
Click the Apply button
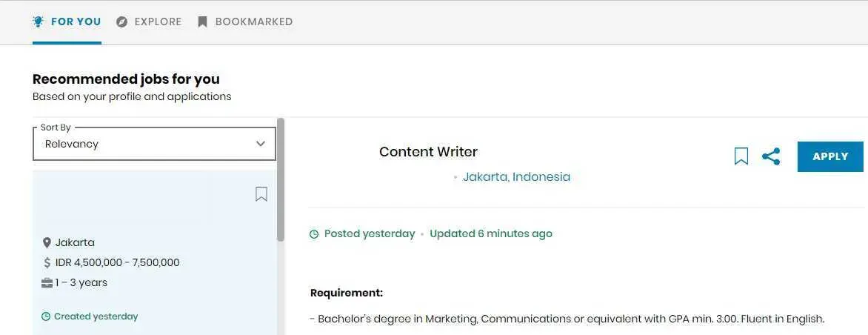click(x=830, y=156)
